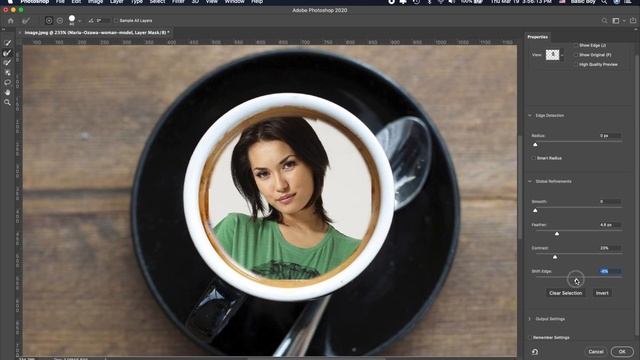Viewport: 640px width, 360px height.
Task: Select the Properties panel tab
Action: [538, 37]
